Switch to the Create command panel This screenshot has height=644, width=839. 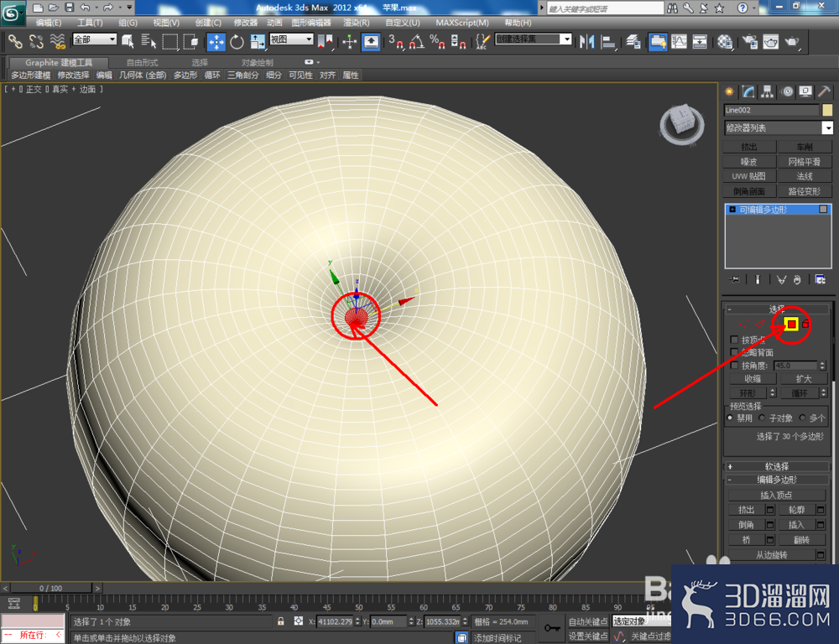coord(729,92)
